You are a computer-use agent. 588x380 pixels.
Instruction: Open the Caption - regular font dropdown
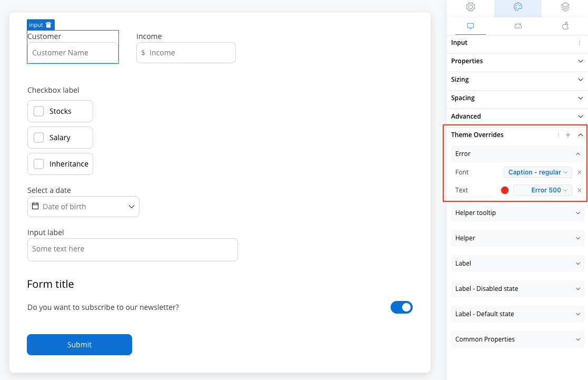[538, 172]
